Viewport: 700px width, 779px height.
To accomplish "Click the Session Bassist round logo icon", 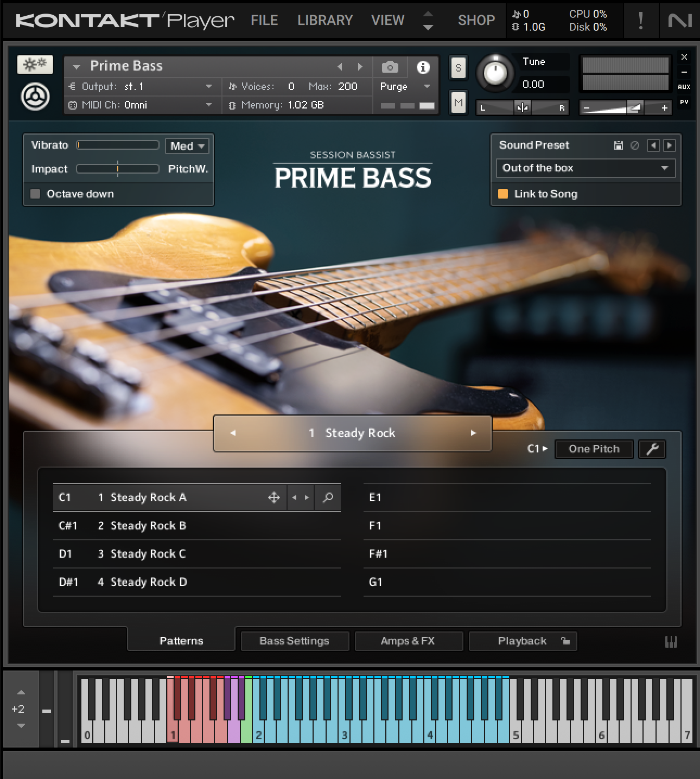I will click(x=35, y=97).
